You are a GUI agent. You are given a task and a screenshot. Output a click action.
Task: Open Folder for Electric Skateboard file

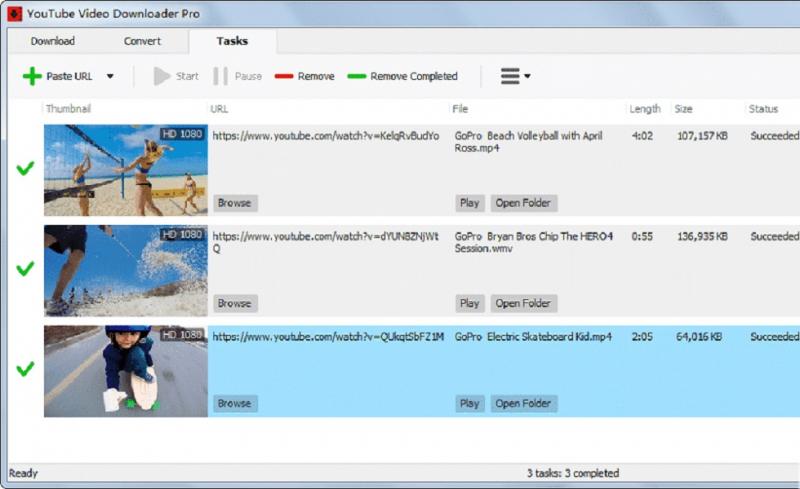pyautogui.click(x=523, y=403)
